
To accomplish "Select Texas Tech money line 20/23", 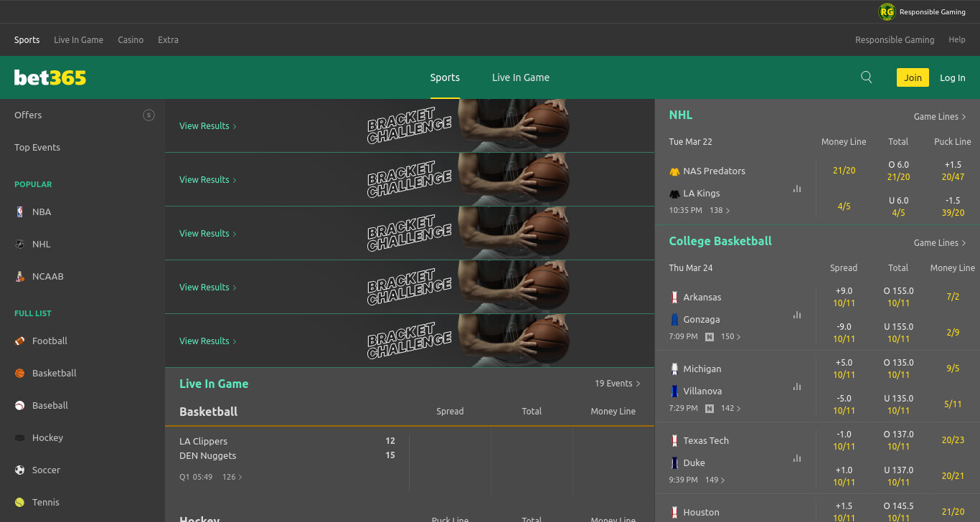I will [953, 440].
